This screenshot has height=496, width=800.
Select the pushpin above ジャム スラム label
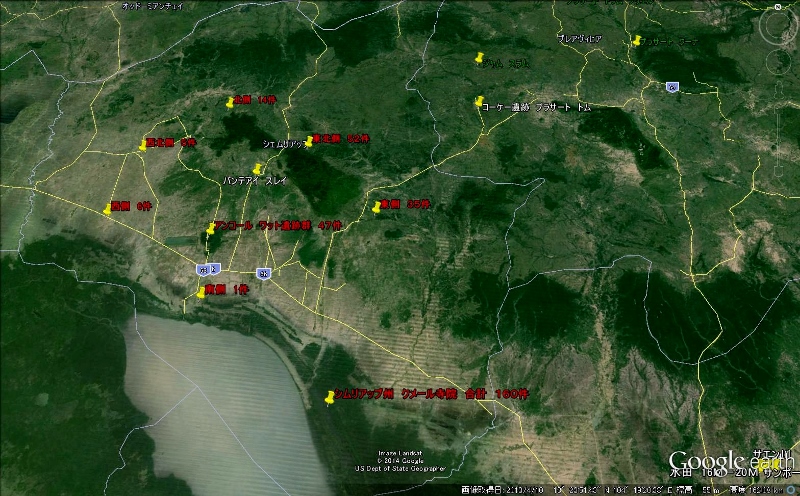[x=480, y=57]
